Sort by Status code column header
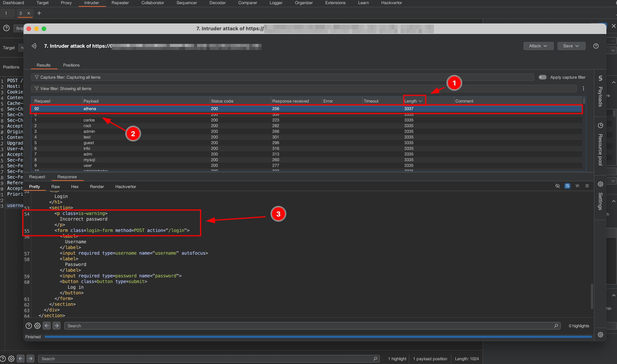Viewport: 617px width, 364px height. pos(240,101)
